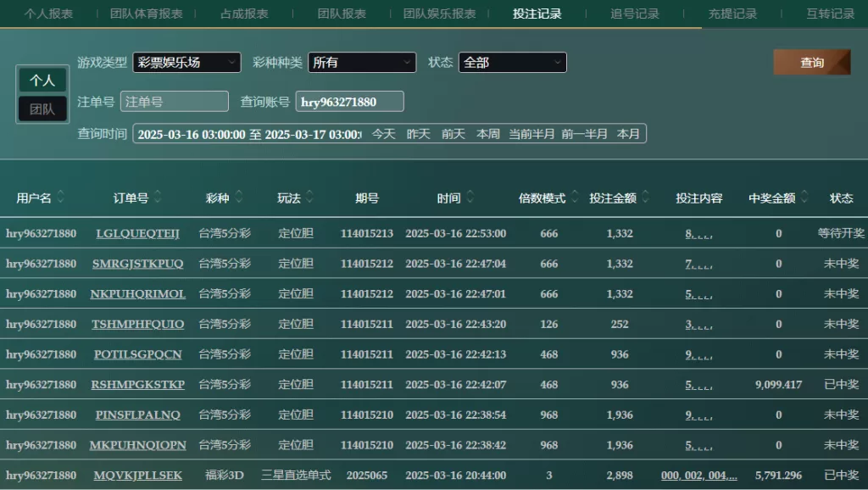Open 游戏类型 dropdown showing 彩票娱乐场
The height and width of the screenshot is (490, 868).
click(x=186, y=63)
